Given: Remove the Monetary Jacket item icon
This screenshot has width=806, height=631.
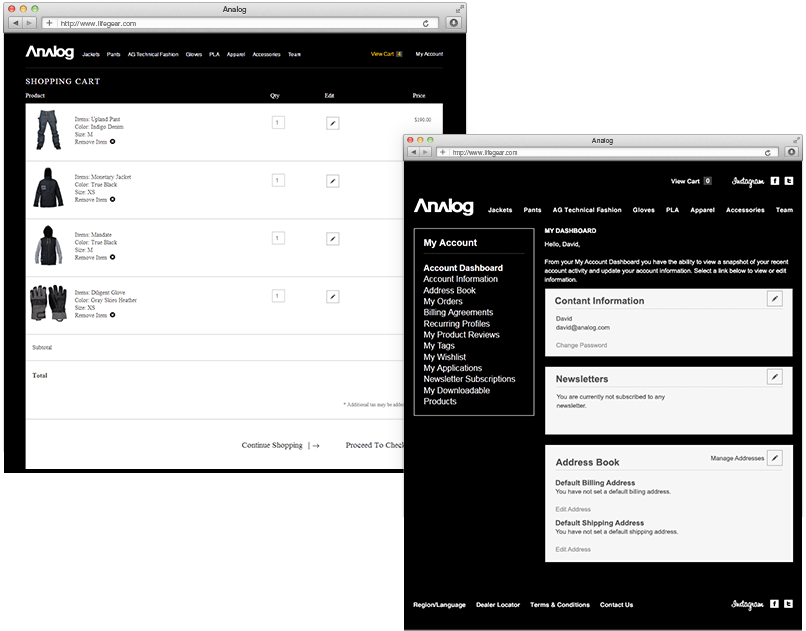Looking at the screenshot, I should click(x=113, y=199).
